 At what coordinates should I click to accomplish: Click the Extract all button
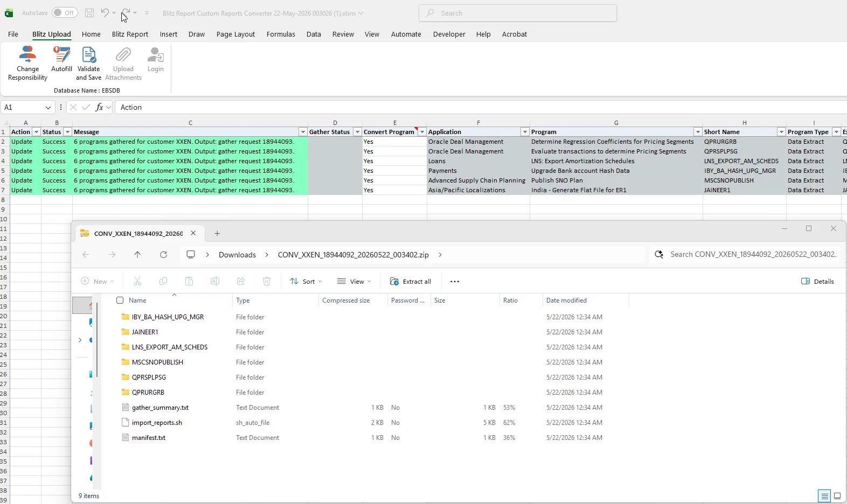point(411,282)
